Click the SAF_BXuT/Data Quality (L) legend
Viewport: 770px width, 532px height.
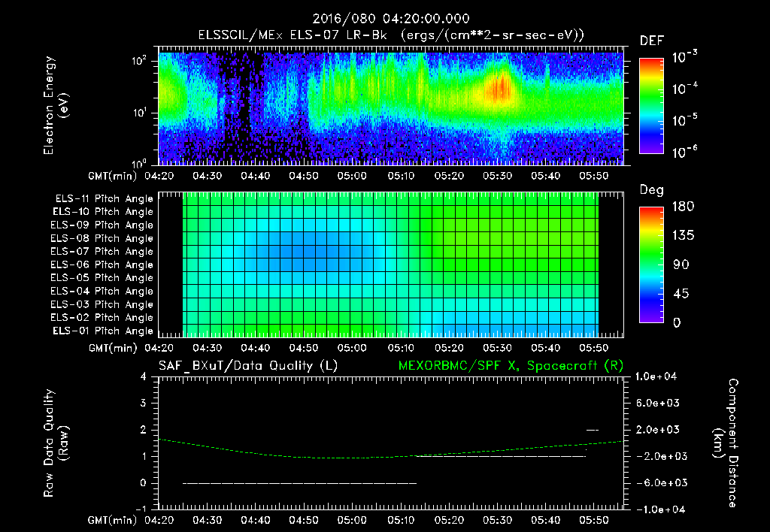point(248,366)
